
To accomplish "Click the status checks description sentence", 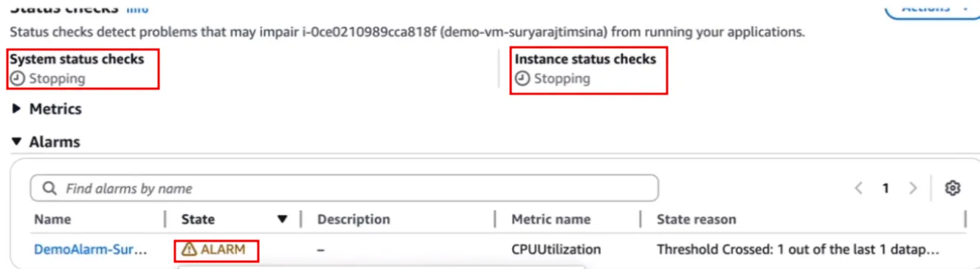I will 407,33.
